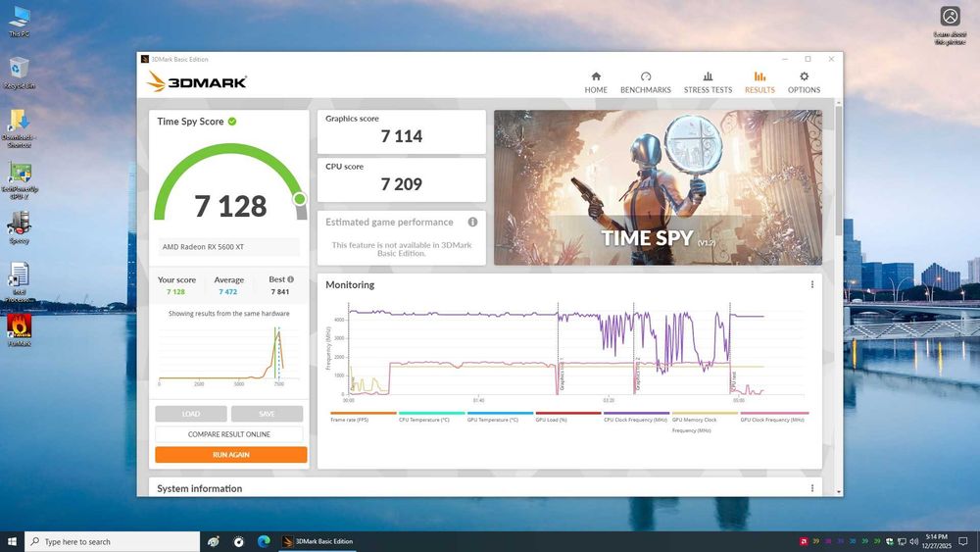
Task: Toggle the CPU Clock Frequency legend series
Action: coord(636,417)
